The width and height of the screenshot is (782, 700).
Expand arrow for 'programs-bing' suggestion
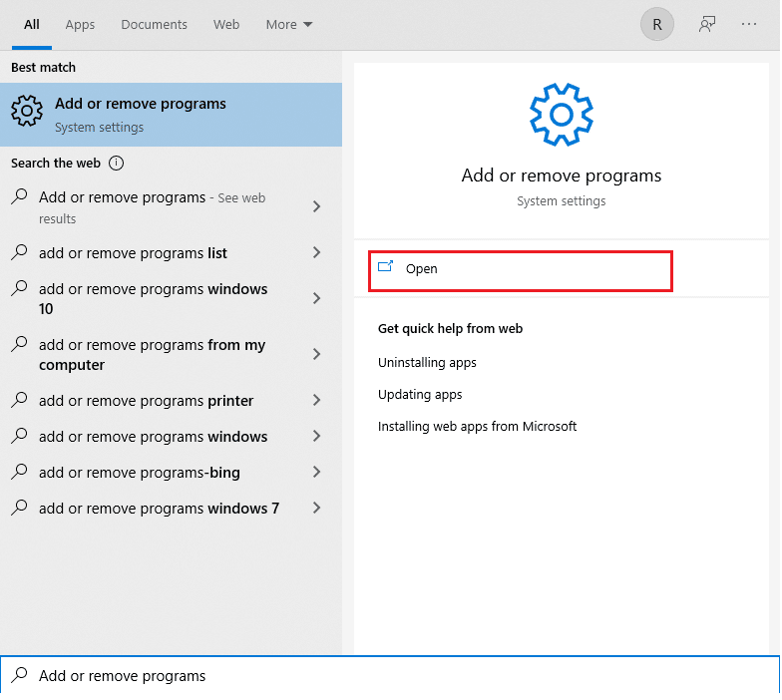317,472
